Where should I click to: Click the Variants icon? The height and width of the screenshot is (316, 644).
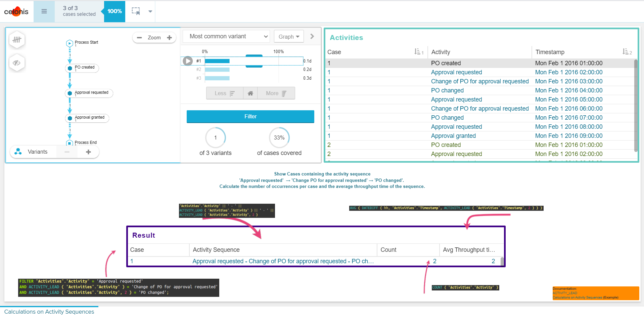click(x=18, y=152)
